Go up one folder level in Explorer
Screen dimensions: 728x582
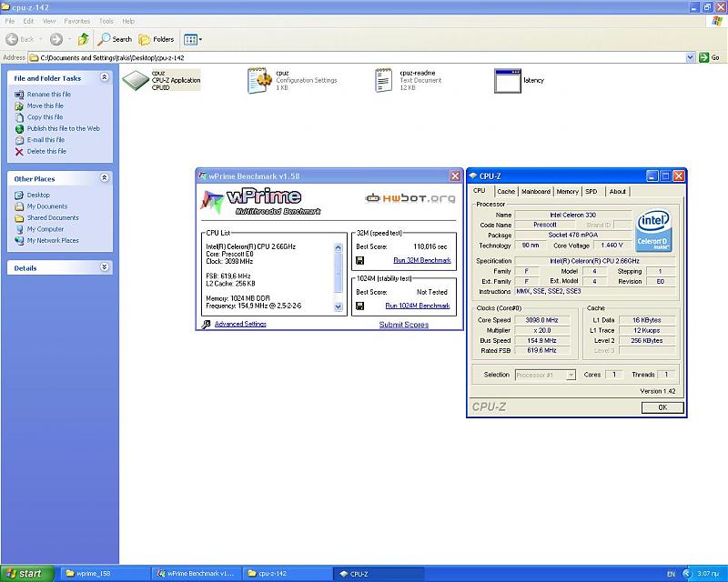(84, 39)
